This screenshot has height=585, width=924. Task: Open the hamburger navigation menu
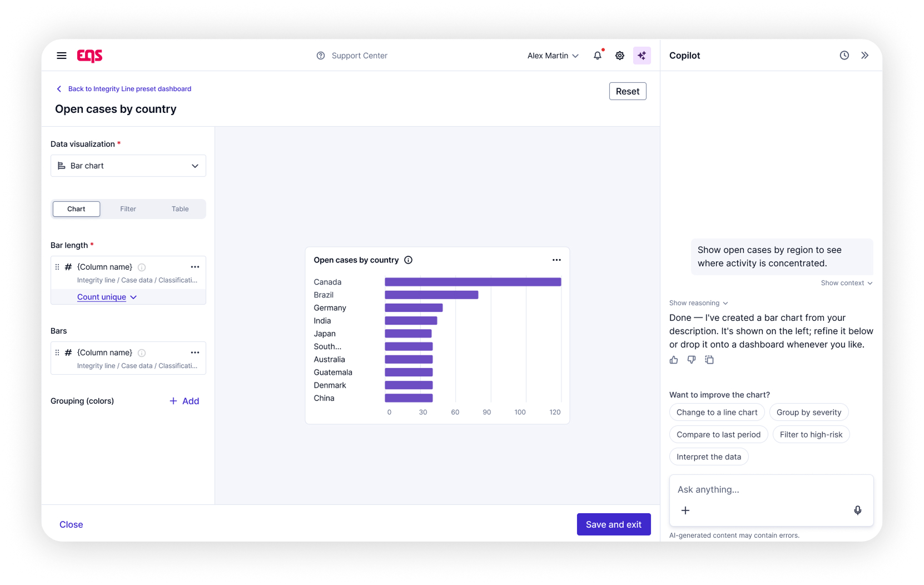coord(62,56)
